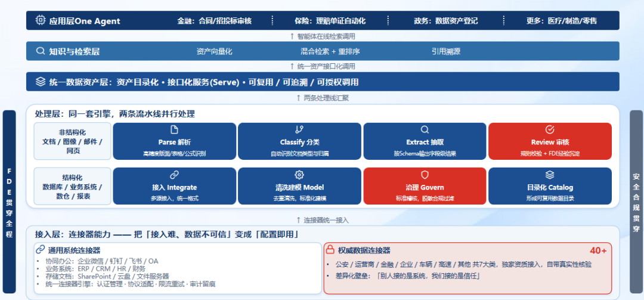644x300 pixels.
Task: Click the lock icon beside 权威数据连接器
Action: [x=330, y=249]
